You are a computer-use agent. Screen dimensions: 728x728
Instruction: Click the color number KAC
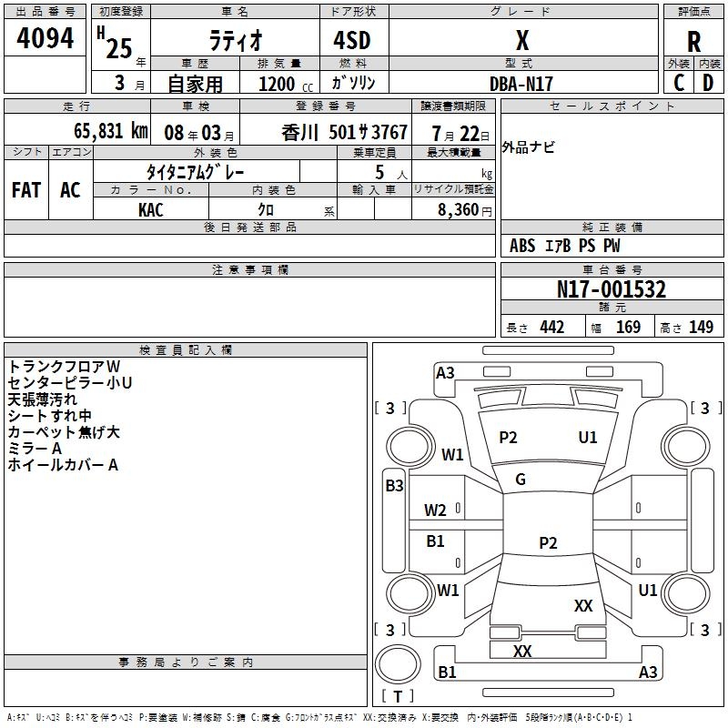pyautogui.click(x=150, y=210)
